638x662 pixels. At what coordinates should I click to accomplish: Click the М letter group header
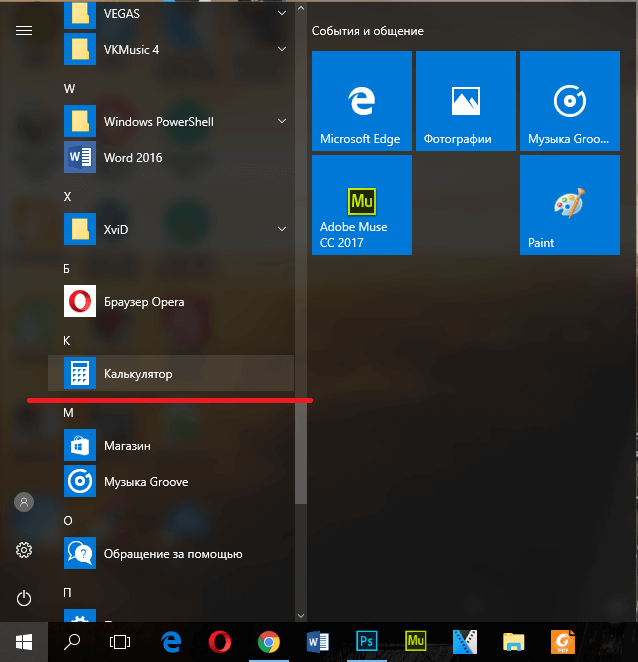[x=68, y=412]
